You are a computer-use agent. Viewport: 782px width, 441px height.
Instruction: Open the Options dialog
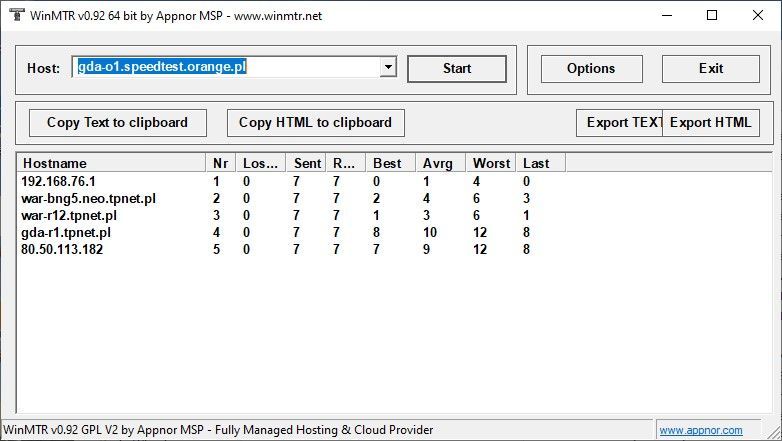590,69
